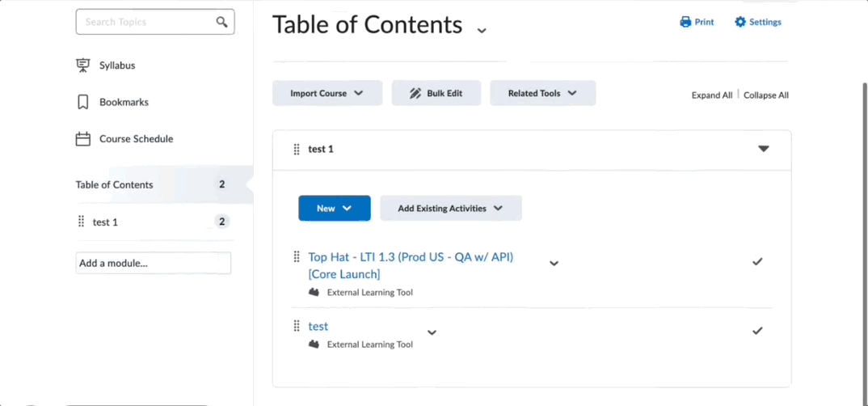The height and width of the screenshot is (406, 868).
Task: Select test 1 module in sidebar
Action: pyautogui.click(x=105, y=222)
